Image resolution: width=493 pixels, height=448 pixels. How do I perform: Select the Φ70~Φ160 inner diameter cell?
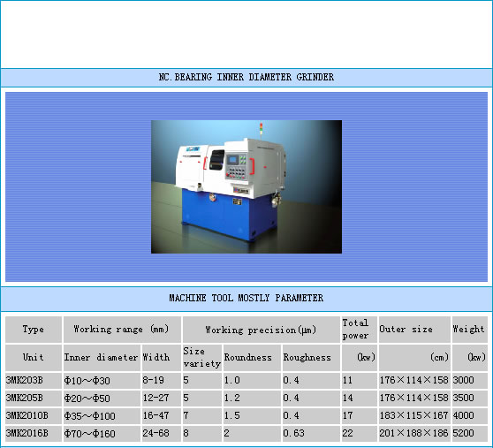102,433
